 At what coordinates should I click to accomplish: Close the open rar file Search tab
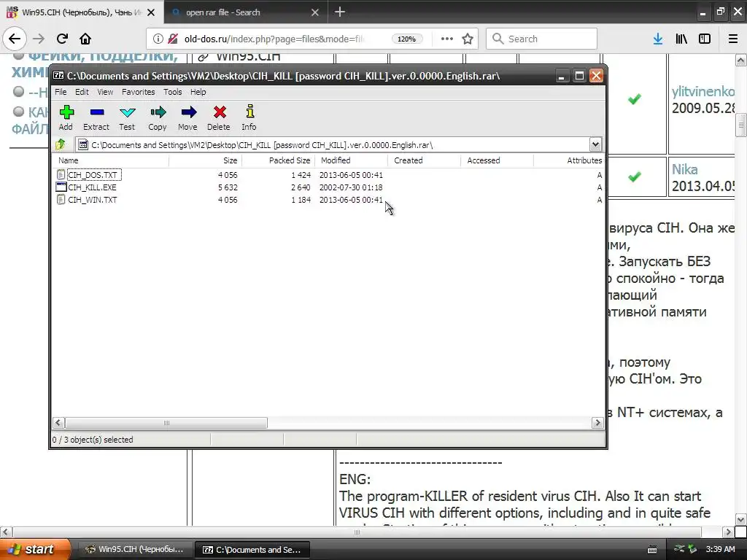click(x=315, y=12)
